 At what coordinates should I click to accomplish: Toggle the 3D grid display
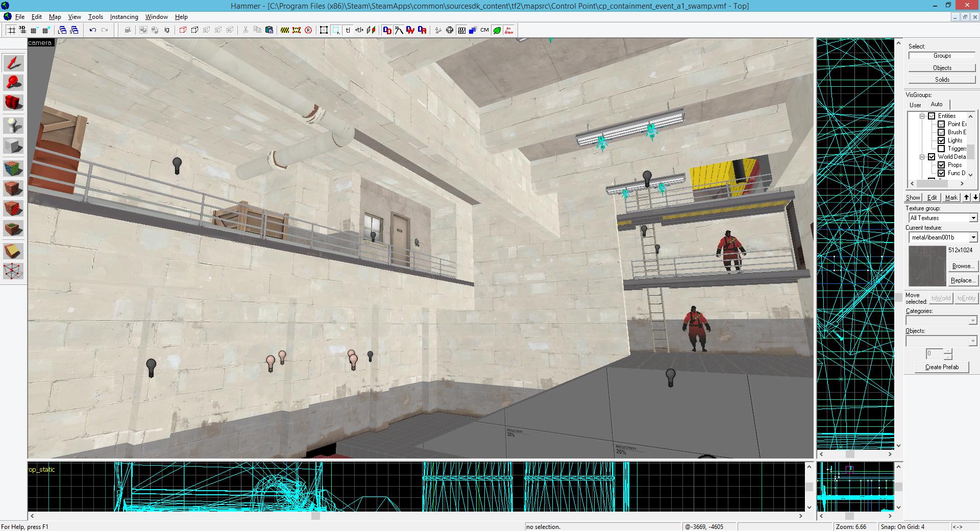(22, 30)
